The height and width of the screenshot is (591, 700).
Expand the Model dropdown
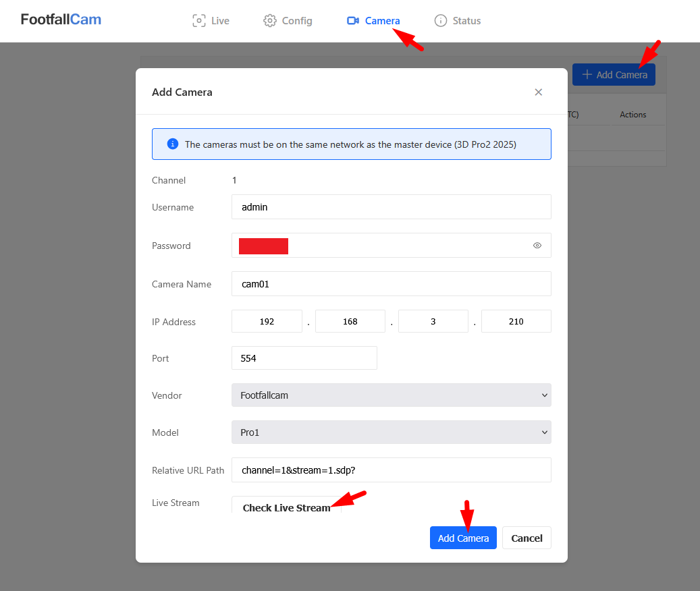391,432
